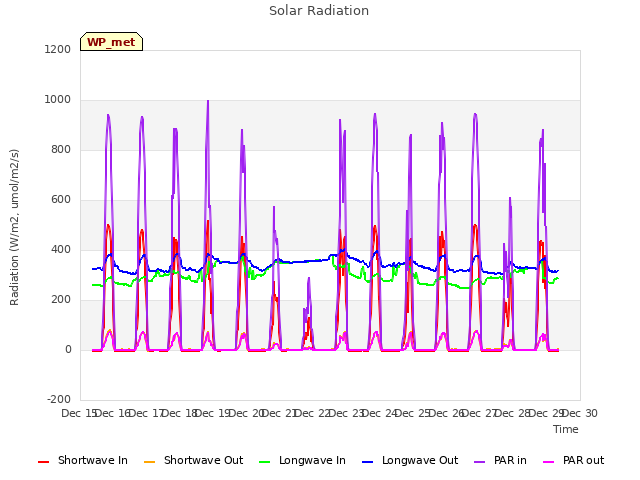Viewport: 640px width, 480px height.
Task: Click the 400 y-axis tick label
Action: click(61, 249)
